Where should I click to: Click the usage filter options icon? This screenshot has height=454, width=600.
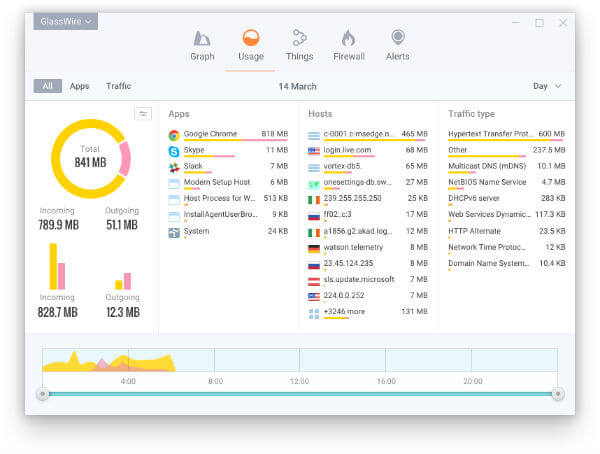[x=143, y=114]
